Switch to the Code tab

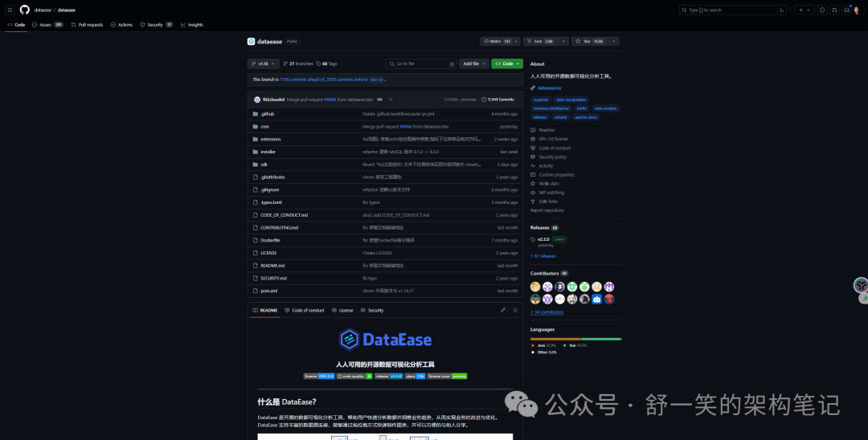tap(16, 25)
